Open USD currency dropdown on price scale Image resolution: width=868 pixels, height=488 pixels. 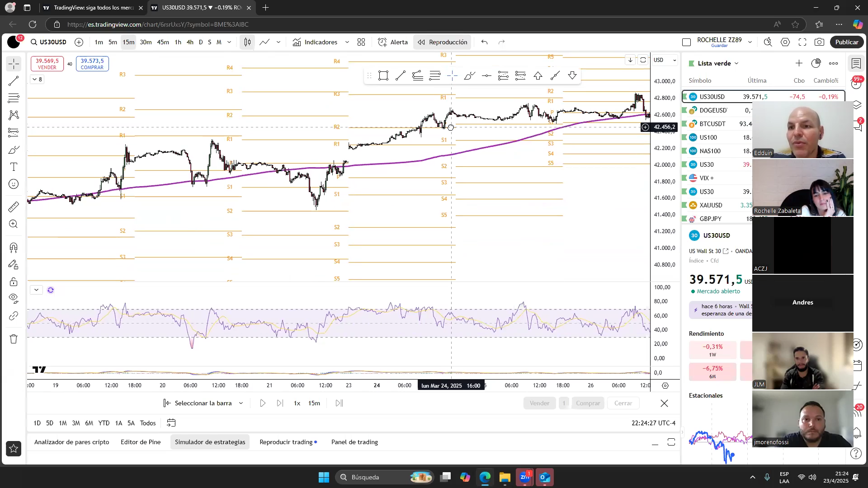[665, 60]
